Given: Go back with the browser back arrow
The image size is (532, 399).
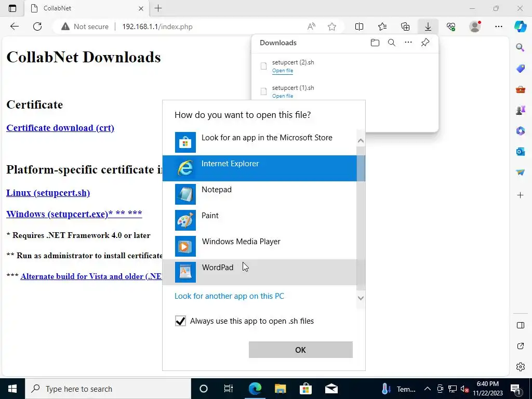Looking at the screenshot, I should click(x=14, y=26).
